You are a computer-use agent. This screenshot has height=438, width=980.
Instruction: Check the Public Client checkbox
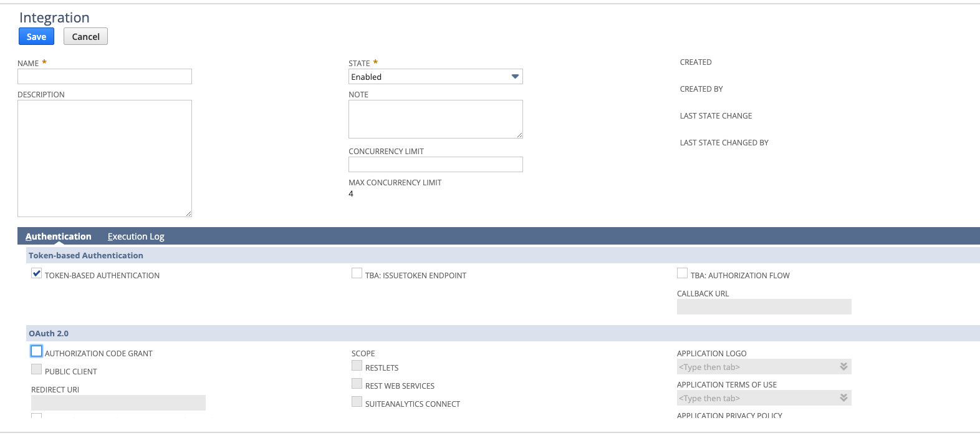(x=37, y=369)
